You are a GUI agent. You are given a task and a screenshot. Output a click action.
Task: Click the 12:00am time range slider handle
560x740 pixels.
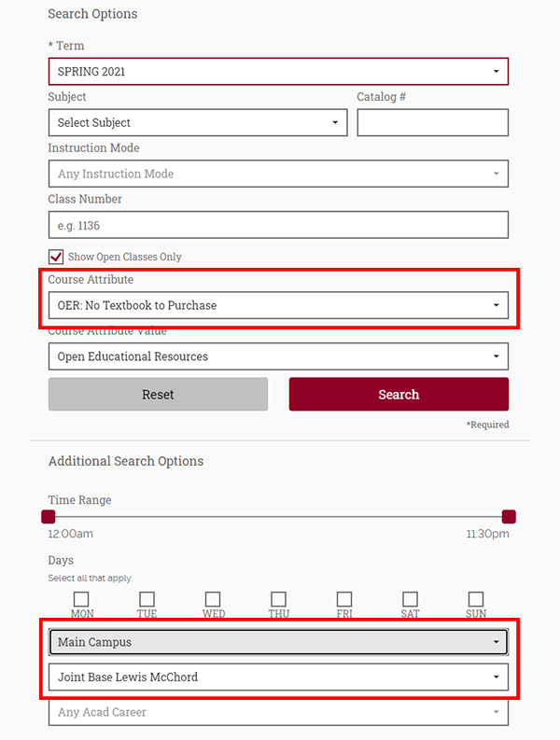point(49,517)
